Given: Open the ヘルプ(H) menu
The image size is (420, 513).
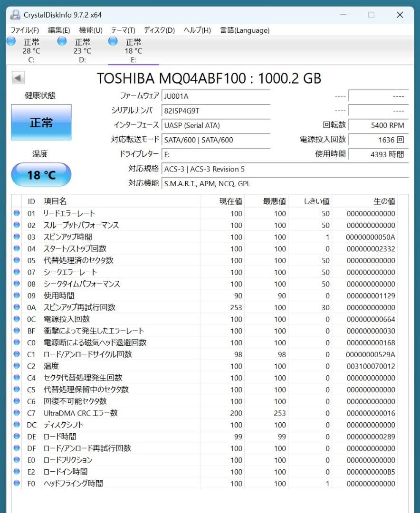Looking at the screenshot, I should click(197, 30).
